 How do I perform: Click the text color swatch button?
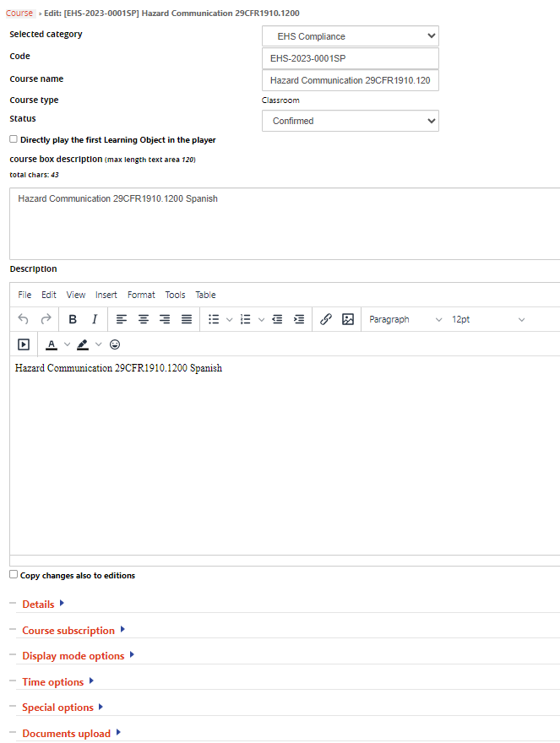click(52, 344)
